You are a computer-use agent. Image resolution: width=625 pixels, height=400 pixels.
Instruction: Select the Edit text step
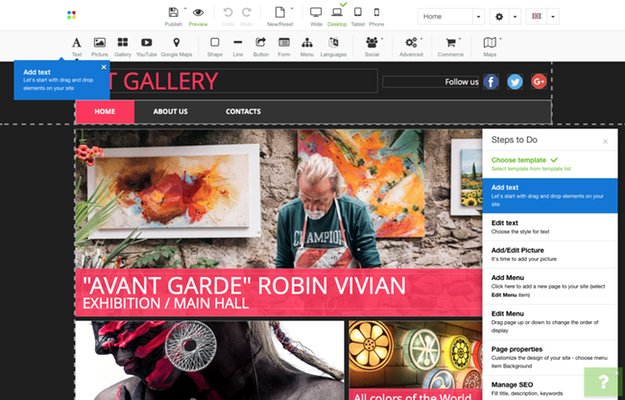tap(550, 227)
